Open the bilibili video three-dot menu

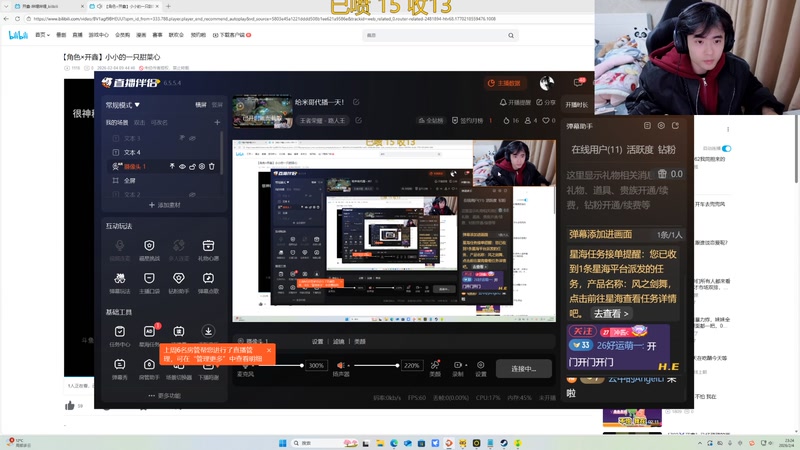coord(728,130)
